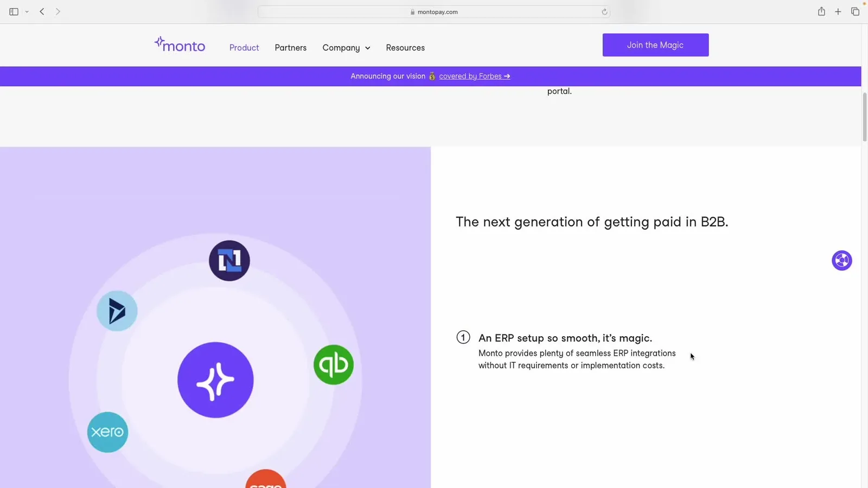Go forward to the next page
Screen dimensions: 868x488
click(x=58, y=11)
